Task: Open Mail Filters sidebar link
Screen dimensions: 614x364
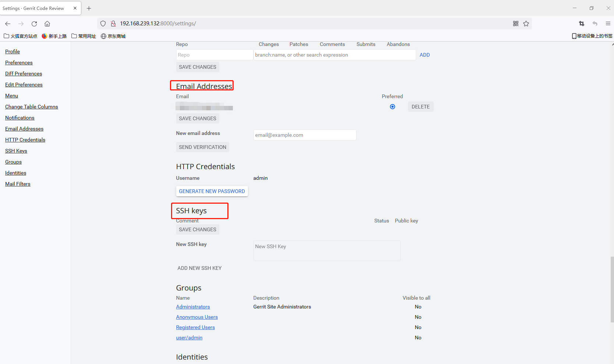Action: [18, 184]
